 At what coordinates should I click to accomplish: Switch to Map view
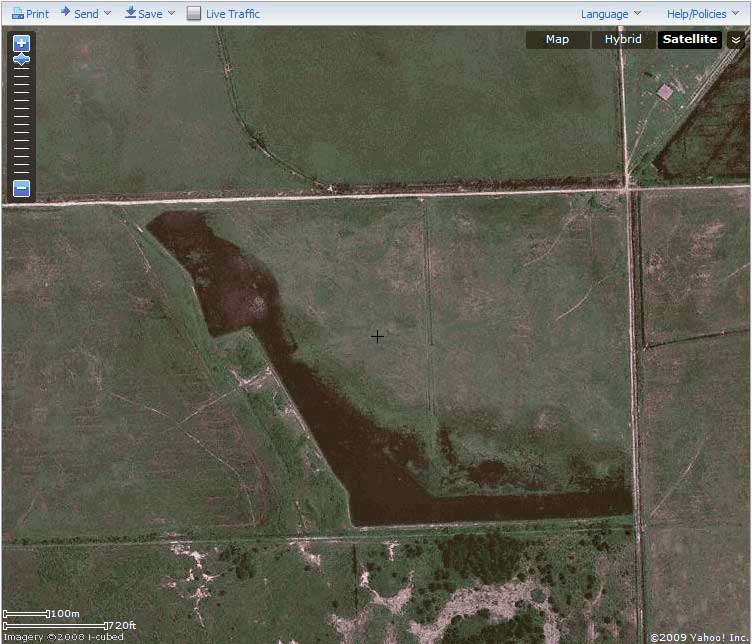coord(557,39)
